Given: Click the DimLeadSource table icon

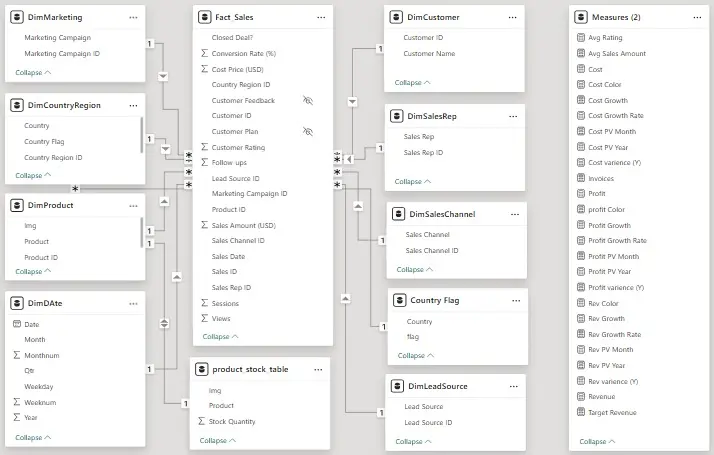Looking at the screenshot, I should tap(397, 386).
